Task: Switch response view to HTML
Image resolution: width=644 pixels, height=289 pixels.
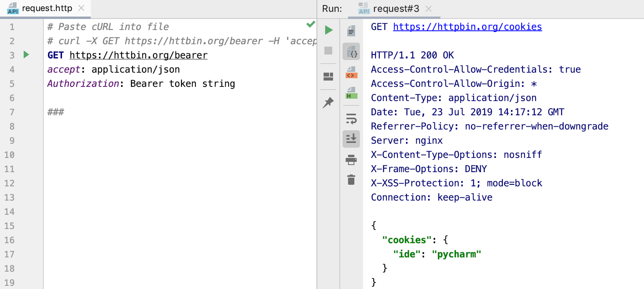Action: pyautogui.click(x=351, y=94)
